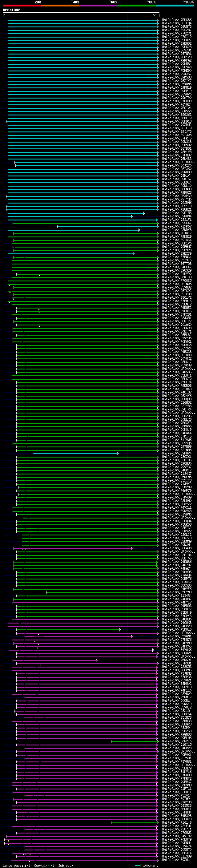Click the cyan alignment bar for UniRef100_B9HUP4
Image resolution: width=197 pixels, height=868 pixels.
76,454
